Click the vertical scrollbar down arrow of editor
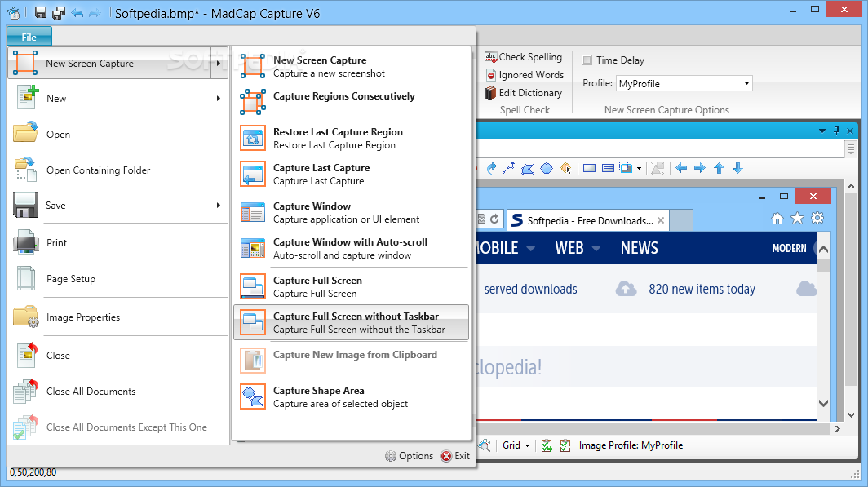Viewport: 868px width, 487px height. 851,415
